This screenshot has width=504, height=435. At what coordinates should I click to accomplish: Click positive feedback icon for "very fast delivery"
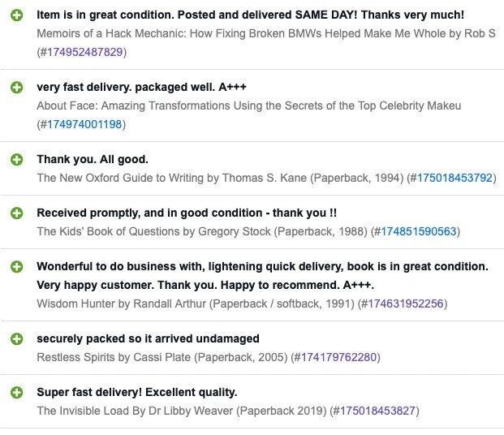click(x=16, y=88)
